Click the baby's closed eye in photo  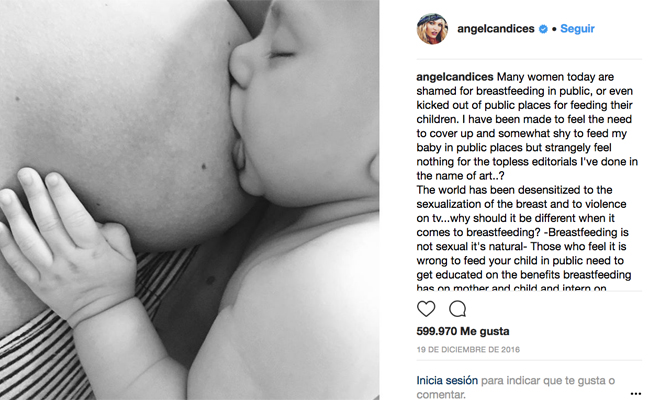(x=281, y=54)
